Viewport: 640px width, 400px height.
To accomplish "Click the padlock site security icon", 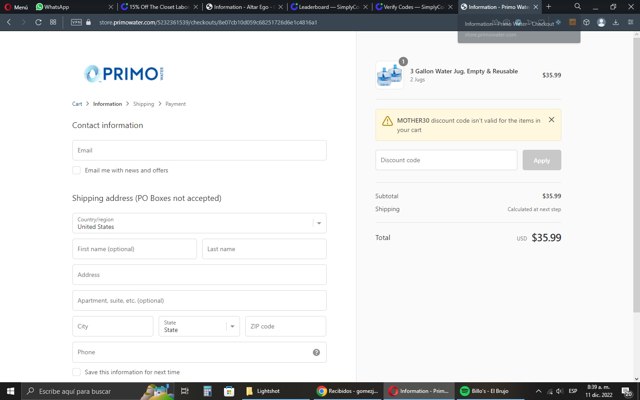I will (x=88, y=22).
